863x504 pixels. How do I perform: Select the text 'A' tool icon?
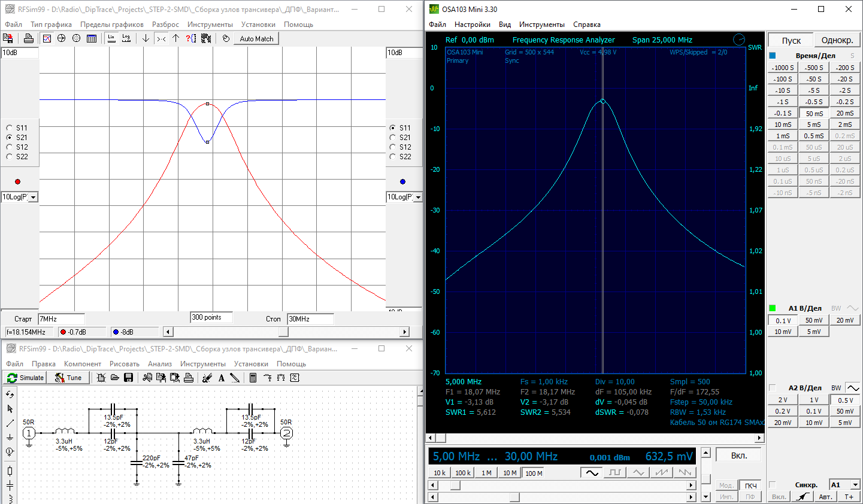(x=221, y=378)
